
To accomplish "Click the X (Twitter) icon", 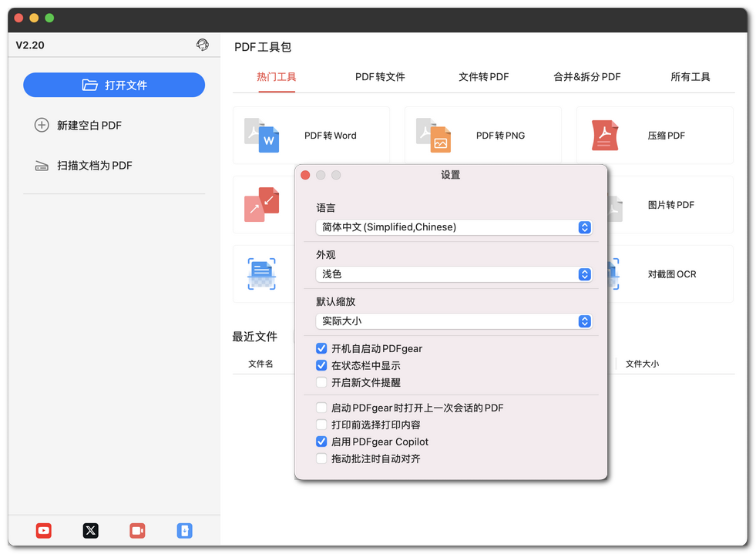I will click(x=90, y=530).
